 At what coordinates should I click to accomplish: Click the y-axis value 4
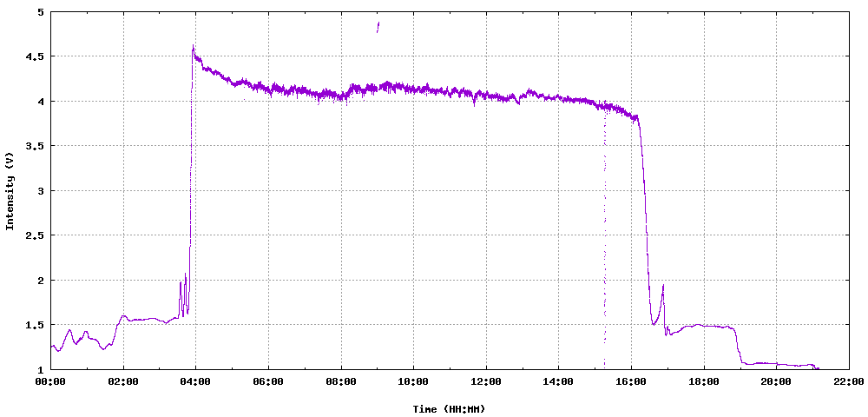40,102
